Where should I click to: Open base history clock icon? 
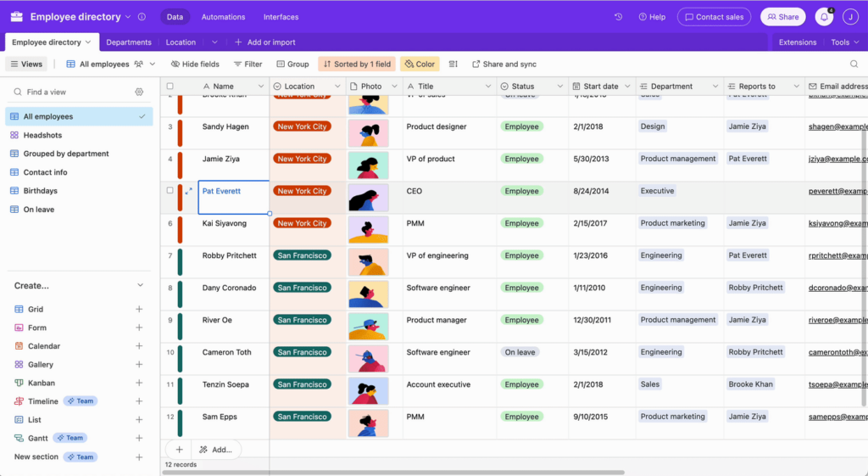[618, 17]
